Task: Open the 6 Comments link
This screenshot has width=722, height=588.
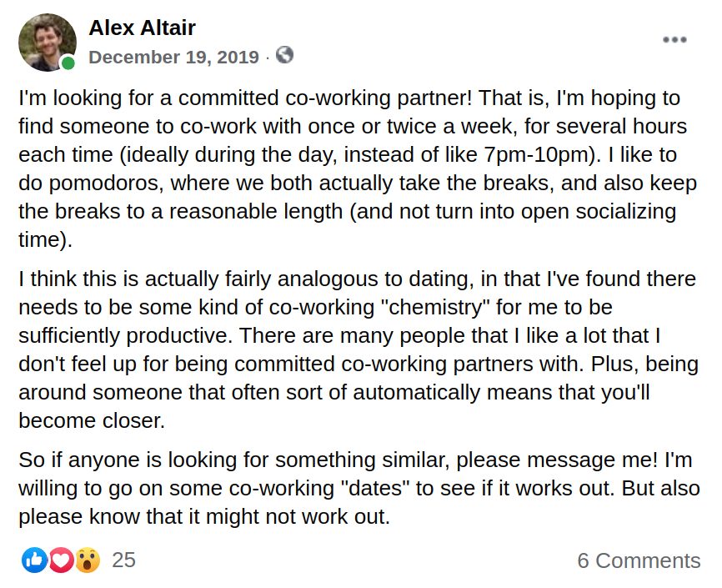Action: pyautogui.click(x=639, y=560)
